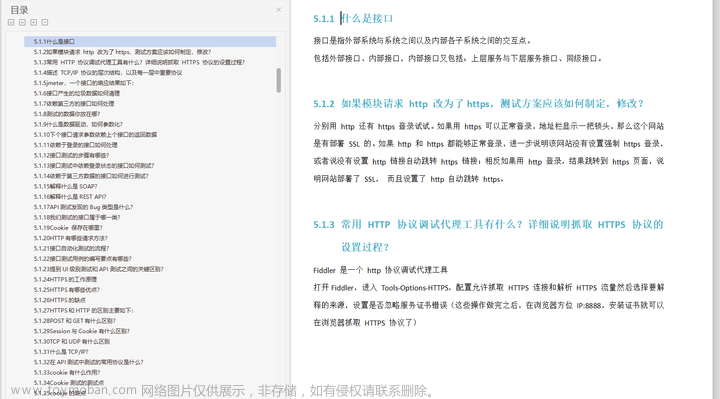Screen dimensions: 720x399
Task: Open outline entry 5.1.16解释什么是 REST API
Action: [x=70, y=197]
